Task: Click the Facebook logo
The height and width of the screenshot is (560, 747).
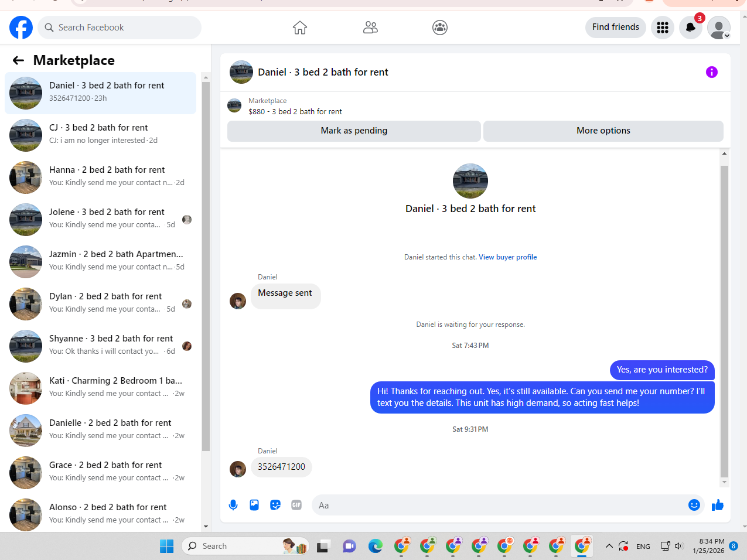Action: pyautogui.click(x=21, y=28)
